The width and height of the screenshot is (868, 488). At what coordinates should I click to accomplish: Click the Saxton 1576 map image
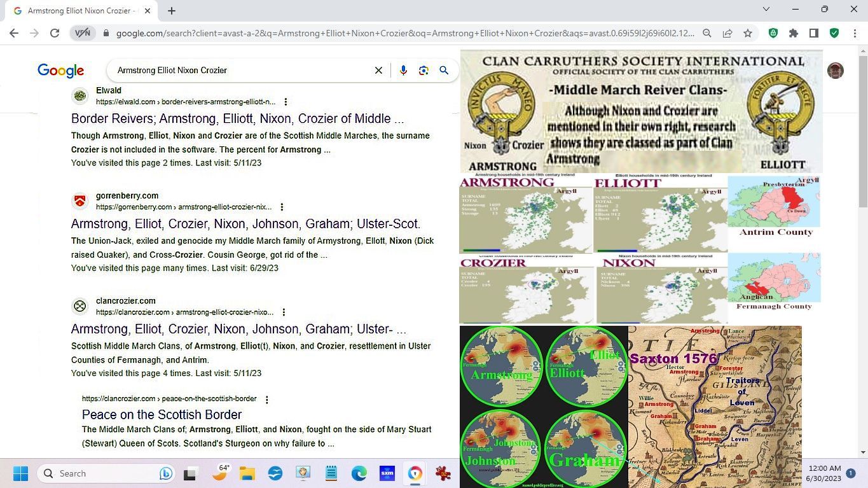[715, 407]
